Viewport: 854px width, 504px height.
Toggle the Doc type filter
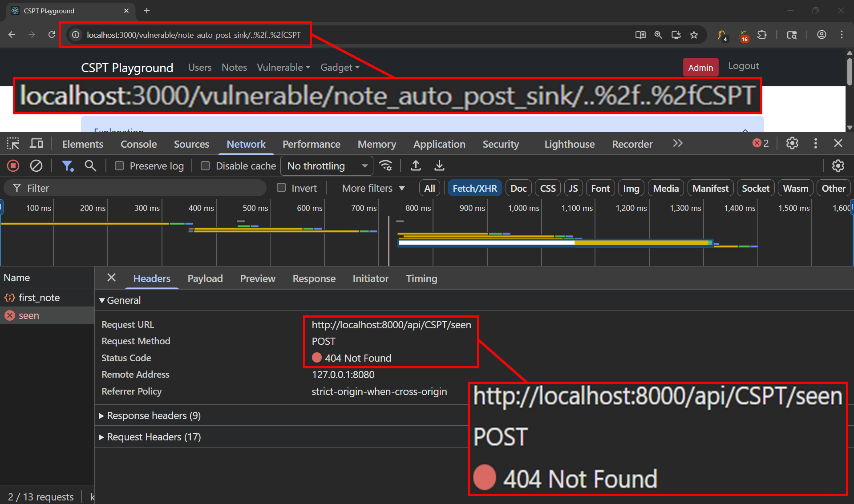coord(518,188)
